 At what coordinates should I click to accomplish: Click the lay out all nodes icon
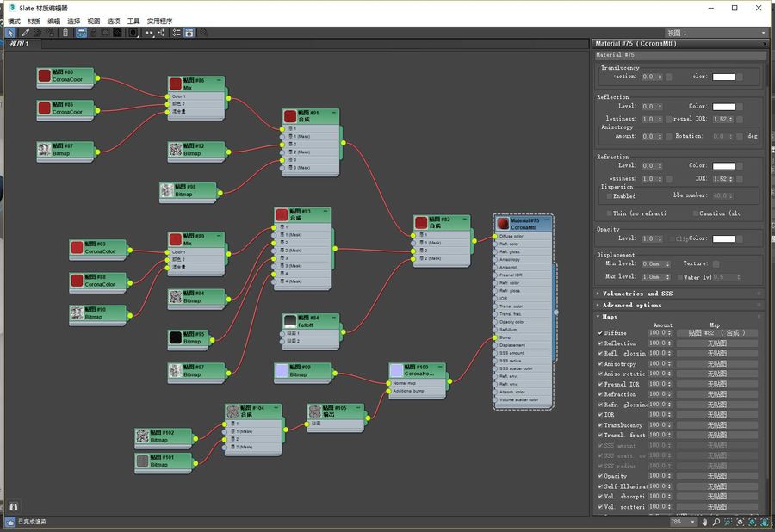[x=149, y=33]
